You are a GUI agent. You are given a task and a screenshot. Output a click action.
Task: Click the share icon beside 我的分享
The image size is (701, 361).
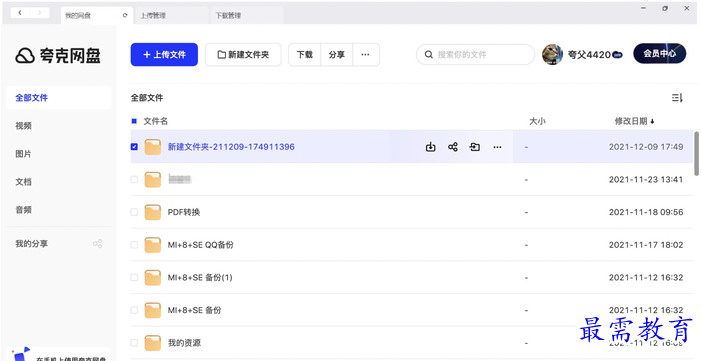pyautogui.click(x=97, y=244)
